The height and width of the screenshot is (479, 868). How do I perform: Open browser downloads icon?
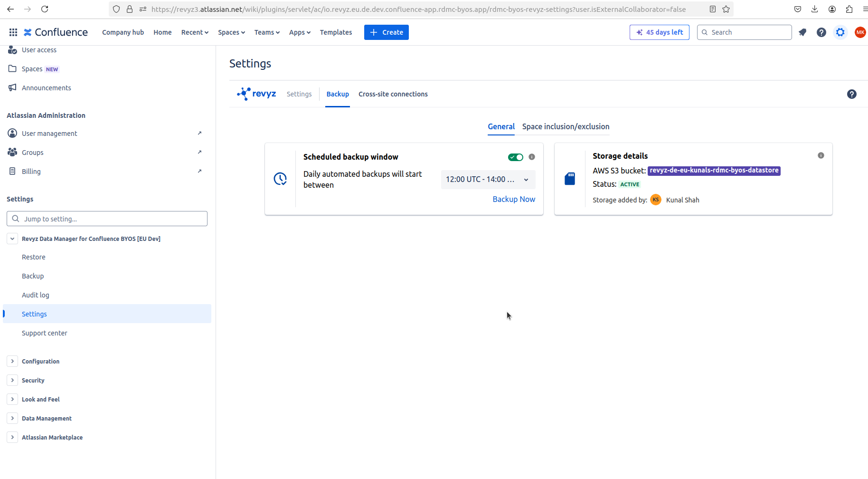(x=815, y=9)
